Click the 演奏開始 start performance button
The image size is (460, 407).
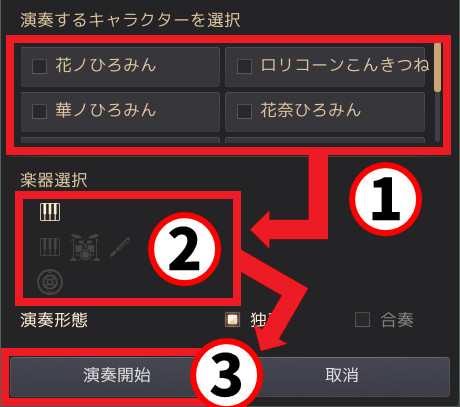click(117, 376)
